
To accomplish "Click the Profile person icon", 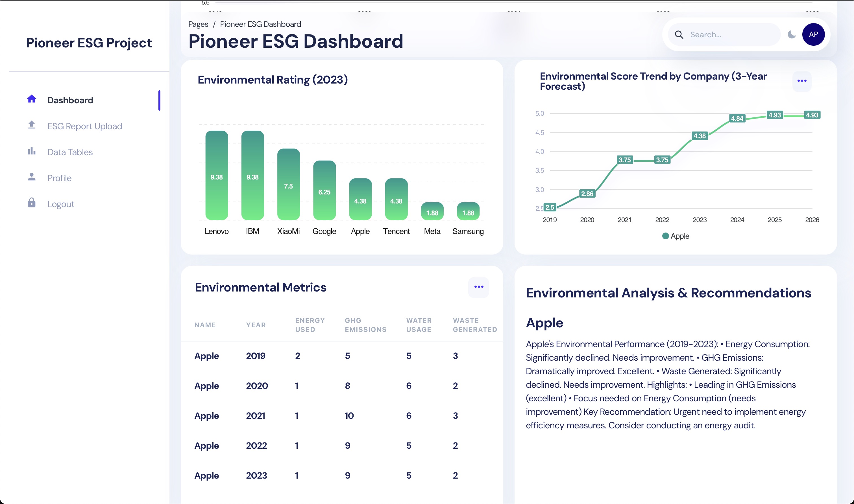I will point(32,177).
